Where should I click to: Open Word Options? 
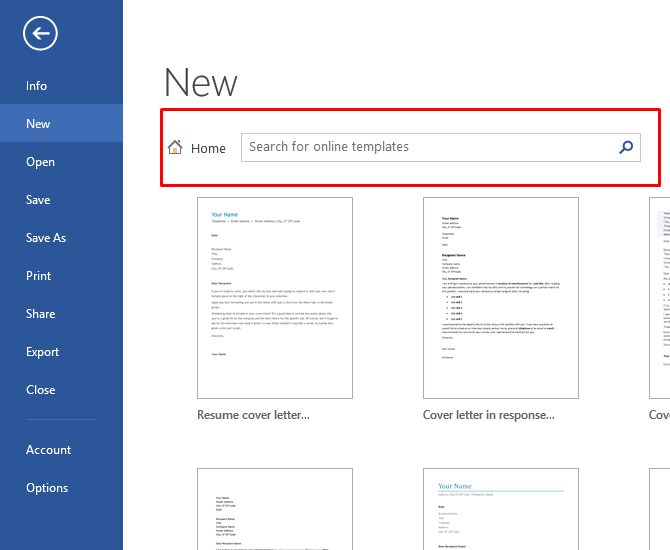47,488
